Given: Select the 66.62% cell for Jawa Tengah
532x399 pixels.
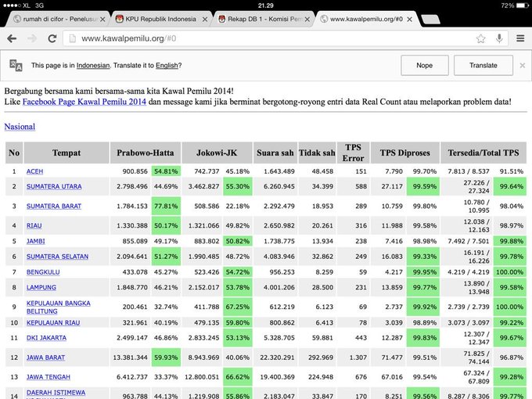Looking at the screenshot, I should click(238, 377).
